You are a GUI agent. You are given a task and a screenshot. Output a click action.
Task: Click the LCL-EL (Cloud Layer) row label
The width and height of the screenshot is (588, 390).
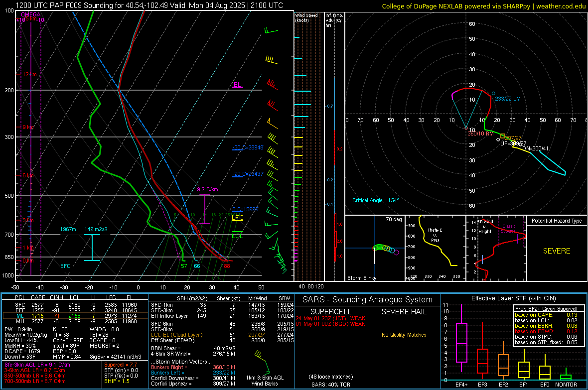tap(176, 335)
